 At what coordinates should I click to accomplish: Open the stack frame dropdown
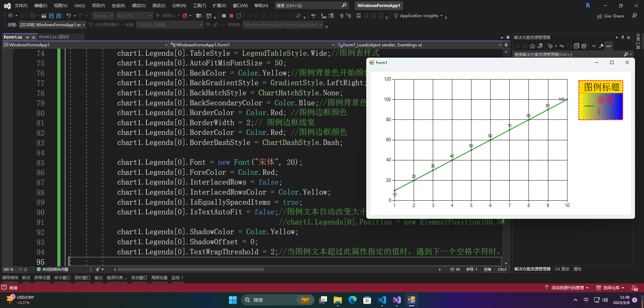coord(283,25)
